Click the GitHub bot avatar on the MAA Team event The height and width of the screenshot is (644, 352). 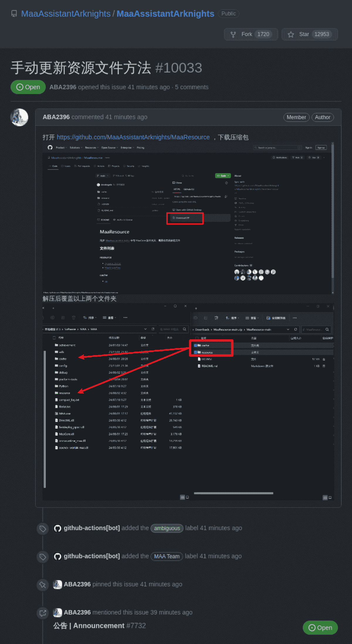pyautogui.click(x=57, y=556)
